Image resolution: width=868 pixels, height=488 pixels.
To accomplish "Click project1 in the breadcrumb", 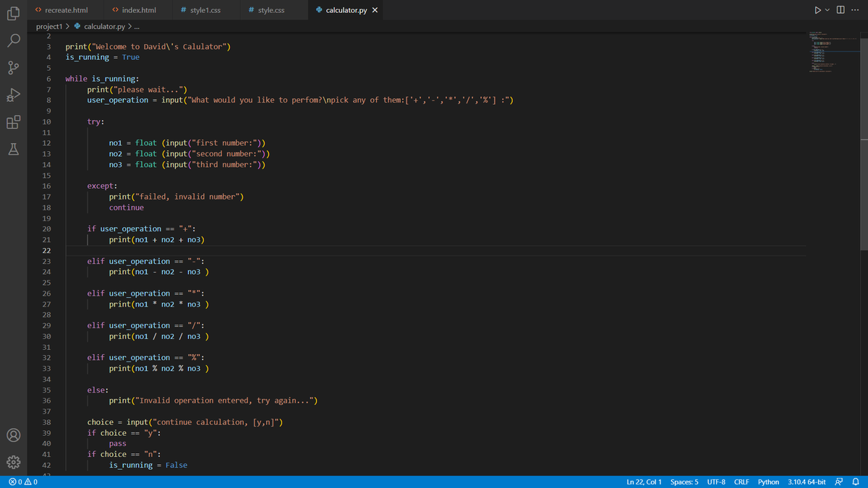I will (50, 27).
